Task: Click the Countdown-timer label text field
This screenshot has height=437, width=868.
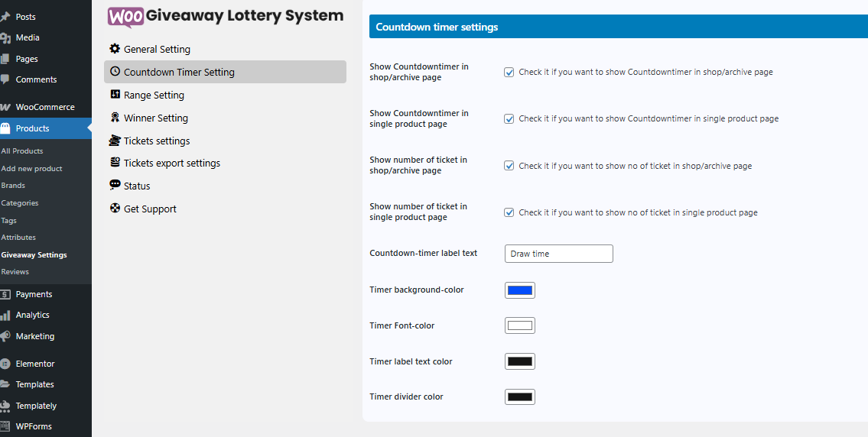Action: tap(558, 254)
